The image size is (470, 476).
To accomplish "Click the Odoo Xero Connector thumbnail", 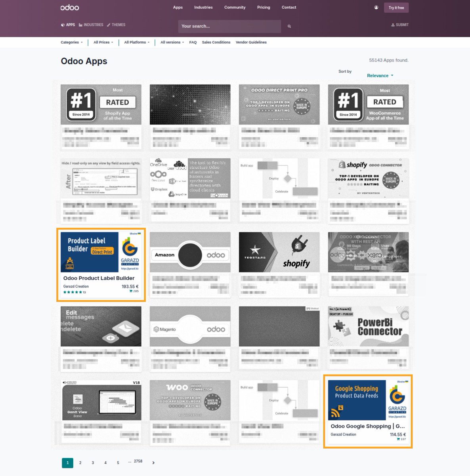I will point(368,252).
